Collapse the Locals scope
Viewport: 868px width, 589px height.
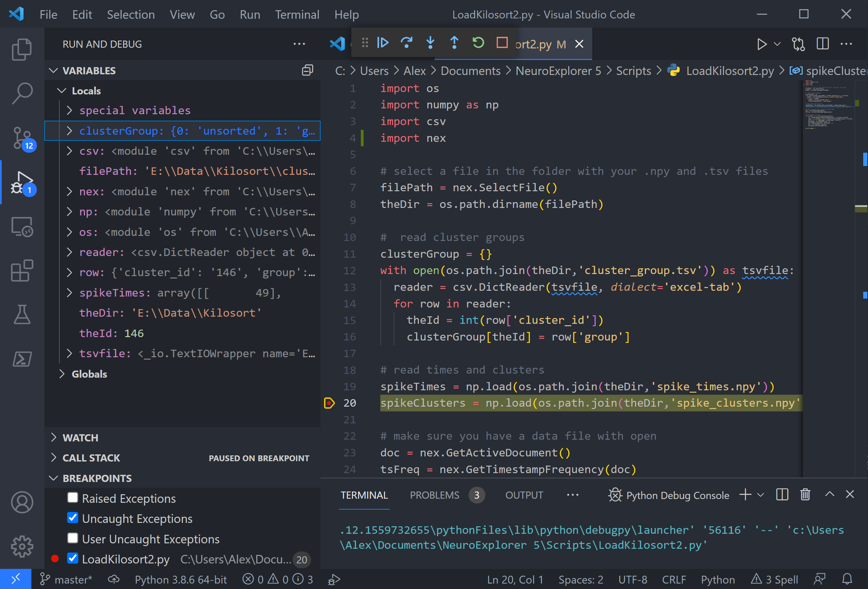coord(62,91)
